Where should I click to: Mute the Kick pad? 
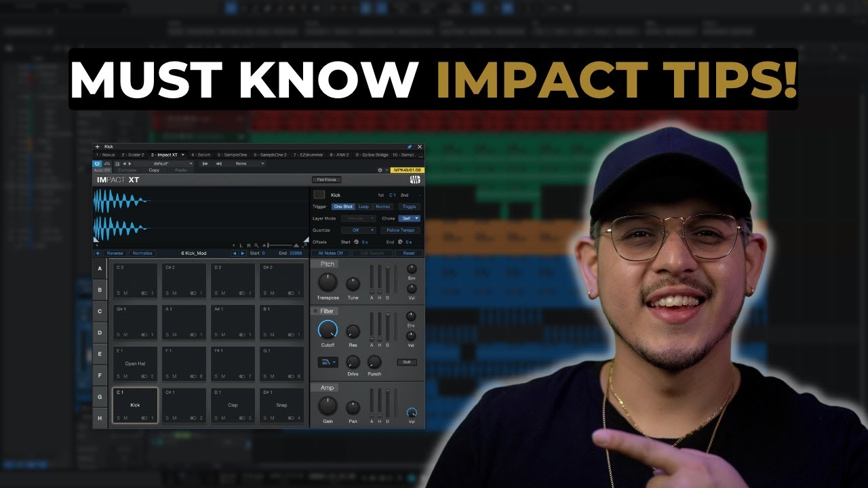[125, 418]
